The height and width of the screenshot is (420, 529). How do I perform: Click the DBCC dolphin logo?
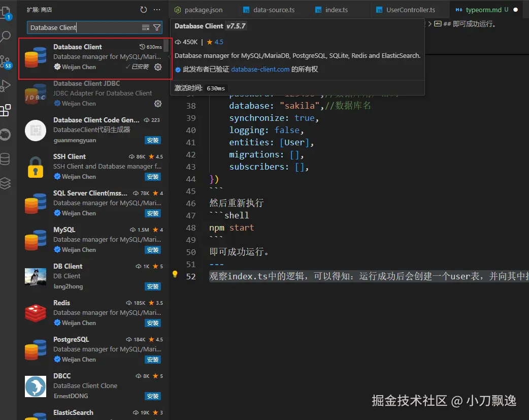pyautogui.click(x=36, y=386)
